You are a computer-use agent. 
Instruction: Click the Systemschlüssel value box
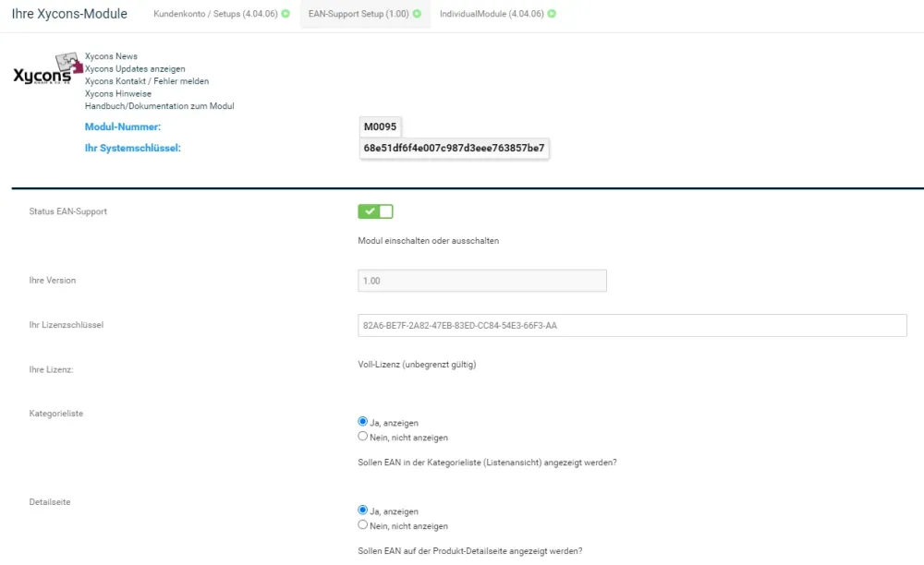(454, 149)
